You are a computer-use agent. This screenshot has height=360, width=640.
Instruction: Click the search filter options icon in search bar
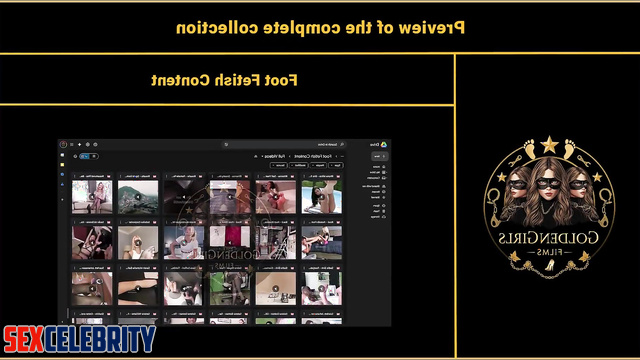(x=226, y=144)
